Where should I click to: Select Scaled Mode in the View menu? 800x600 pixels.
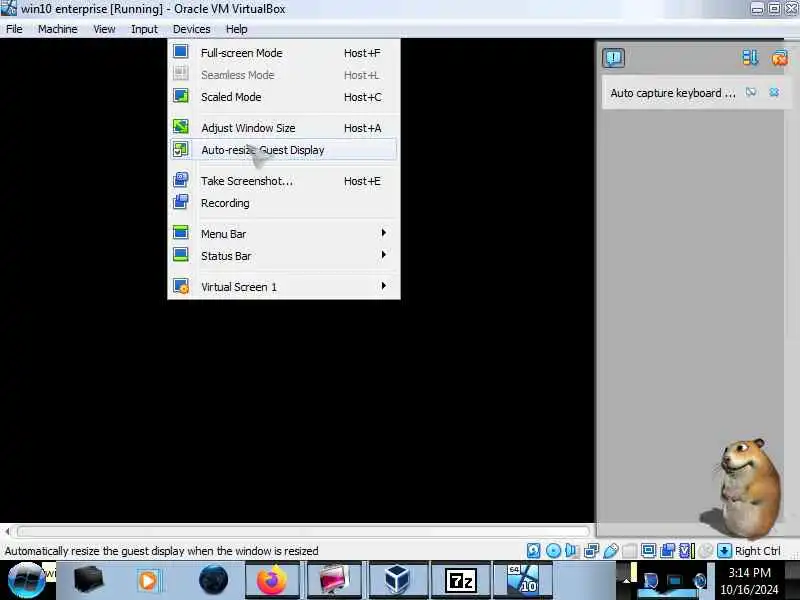(284, 96)
